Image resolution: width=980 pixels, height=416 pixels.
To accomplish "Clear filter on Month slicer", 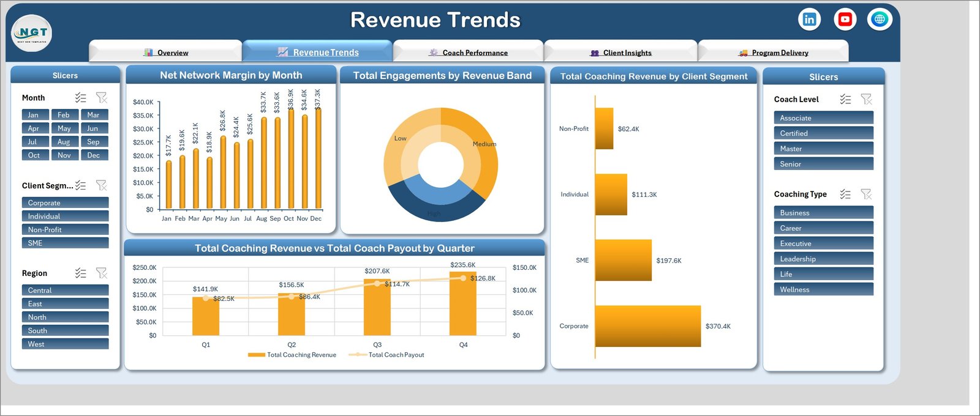I will pos(102,98).
